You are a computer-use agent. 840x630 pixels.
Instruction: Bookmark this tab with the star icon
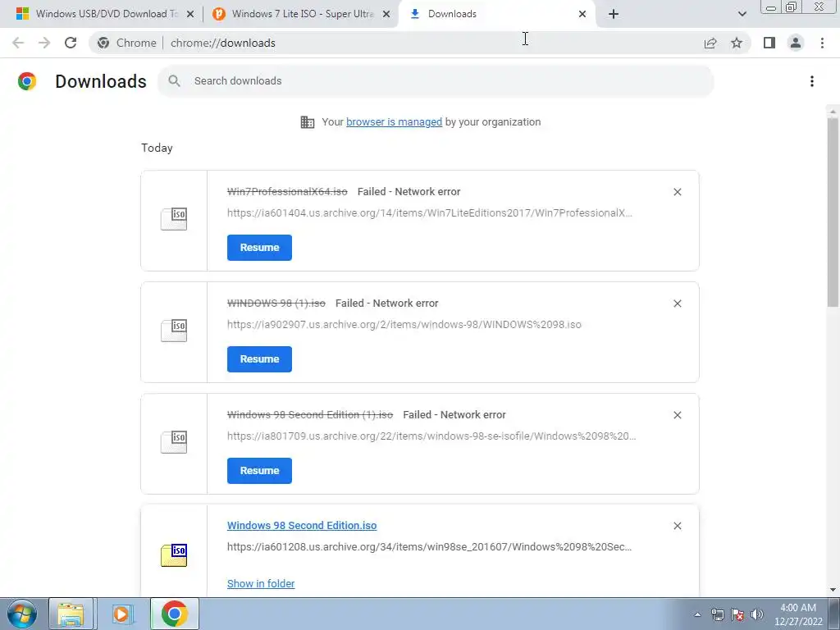click(x=737, y=43)
